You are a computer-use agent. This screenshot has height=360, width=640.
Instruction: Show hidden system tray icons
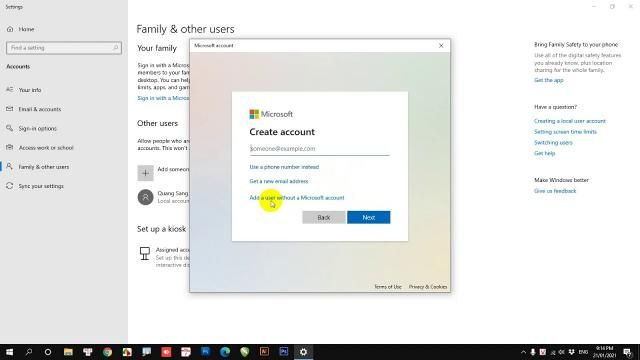[x=523, y=352]
